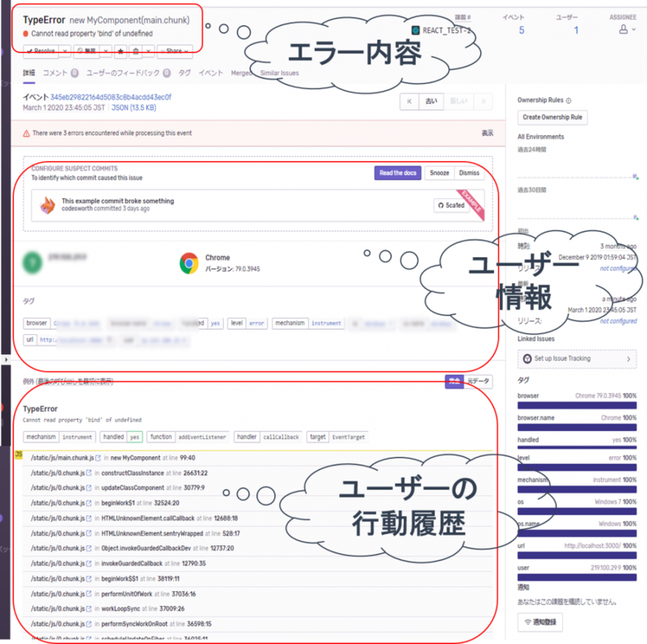647x644 pixels.
Task: Click the mechanism instrument tag under タグ
Action: point(308,324)
